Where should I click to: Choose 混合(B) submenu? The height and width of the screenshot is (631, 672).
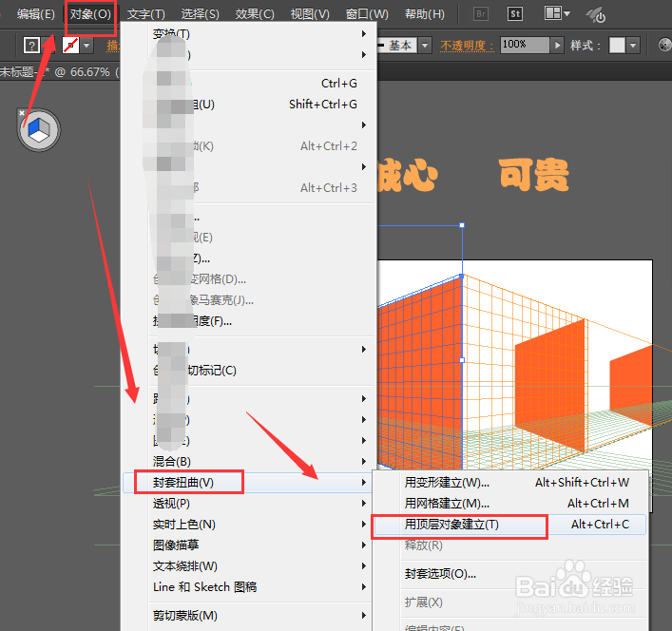click(249, 461)
